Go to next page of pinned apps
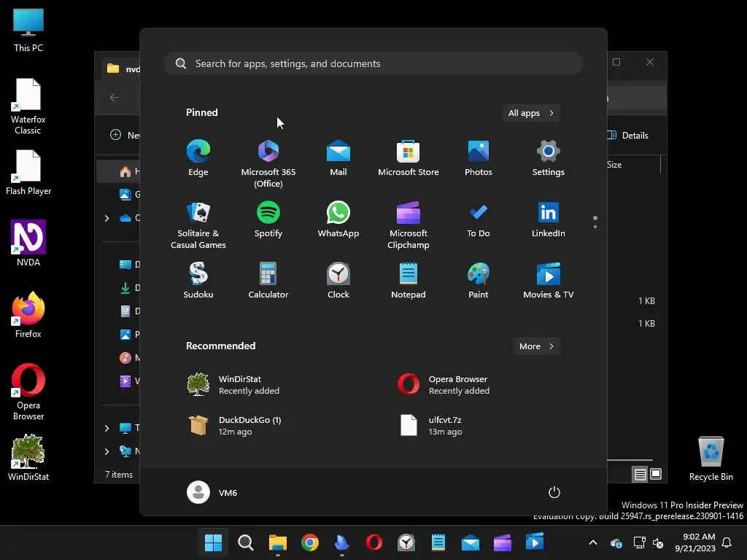The width and height of the screenshot is (747, 560). point(595,227)
